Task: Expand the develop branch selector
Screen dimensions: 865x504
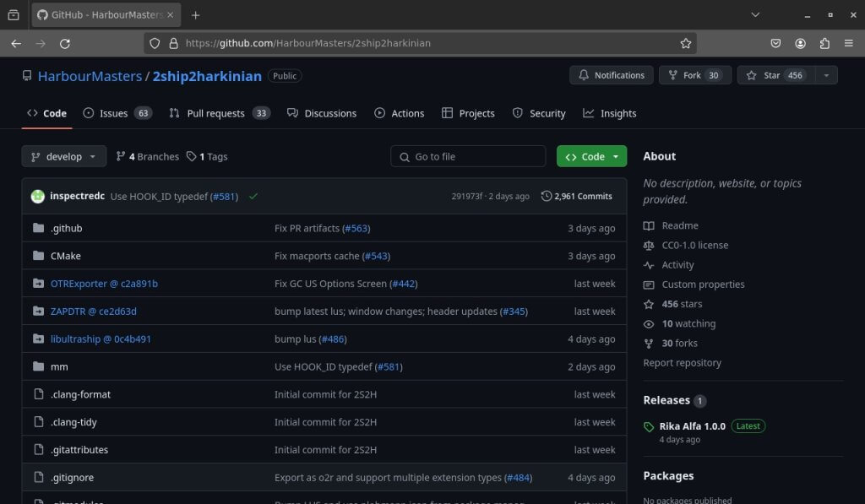Action: (64, 156)
